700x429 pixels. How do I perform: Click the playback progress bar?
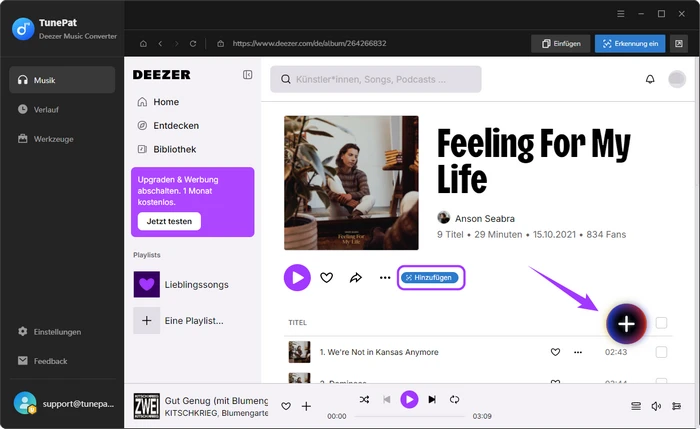point(409,416)
